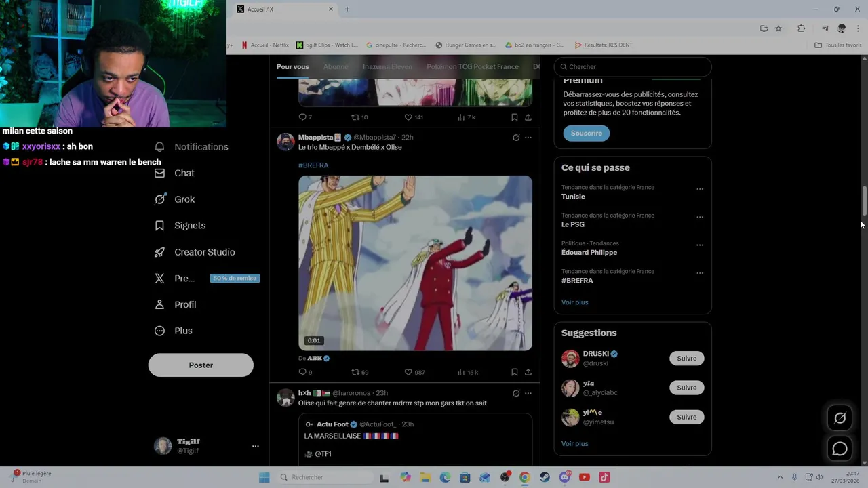Open options for #BREFRA trend
This screenshot has width=868, height=488.
click(700, 273)
